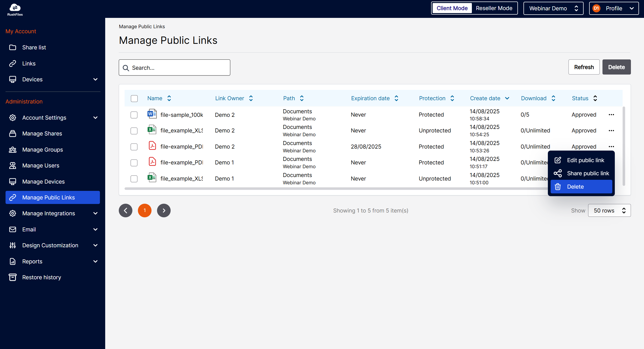Open Manage Users in sidebar
Image resolution: width=644 pixels, height=349 pixels.
41,165
